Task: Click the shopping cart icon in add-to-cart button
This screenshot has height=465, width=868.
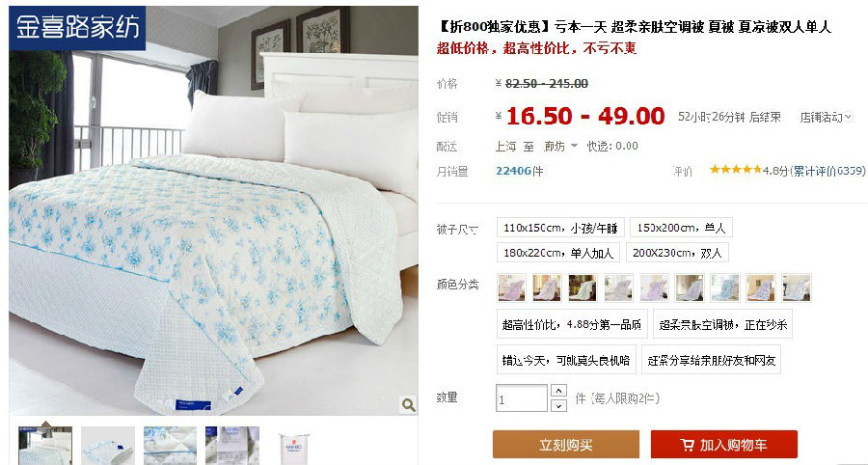Action: tap(687, 445)
